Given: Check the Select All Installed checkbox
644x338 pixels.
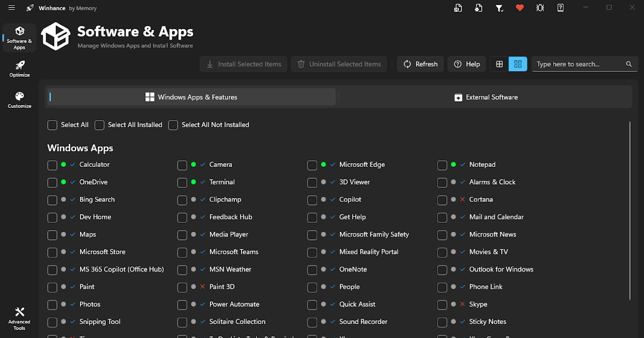Looking at the screenshot, I should tap(99, 125).
